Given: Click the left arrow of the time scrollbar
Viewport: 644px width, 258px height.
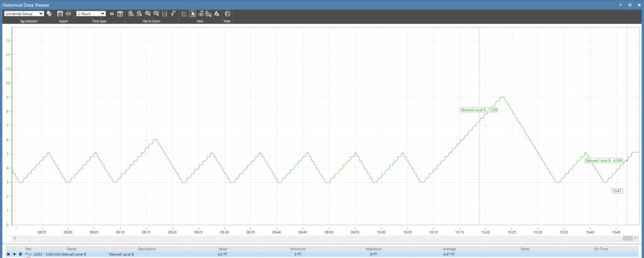Looking at the screenshot, I should 15,238.
